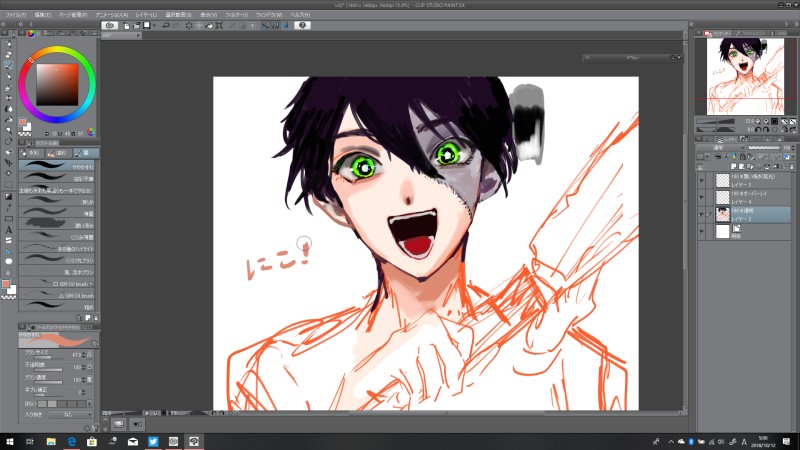
Task: Click the New document icon in command bar
Action: [127, 25]
